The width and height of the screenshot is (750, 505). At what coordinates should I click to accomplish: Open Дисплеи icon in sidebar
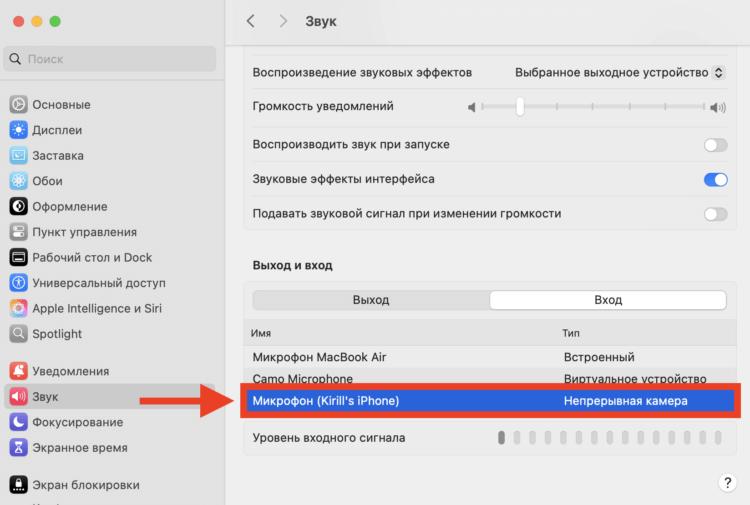pyautogui.click(x=18, y=130)
